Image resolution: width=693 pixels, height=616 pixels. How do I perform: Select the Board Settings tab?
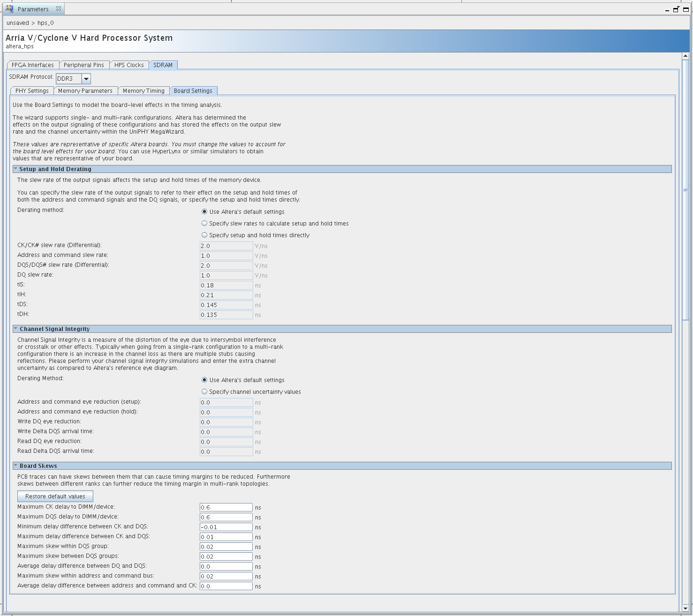tap(193, 91)
